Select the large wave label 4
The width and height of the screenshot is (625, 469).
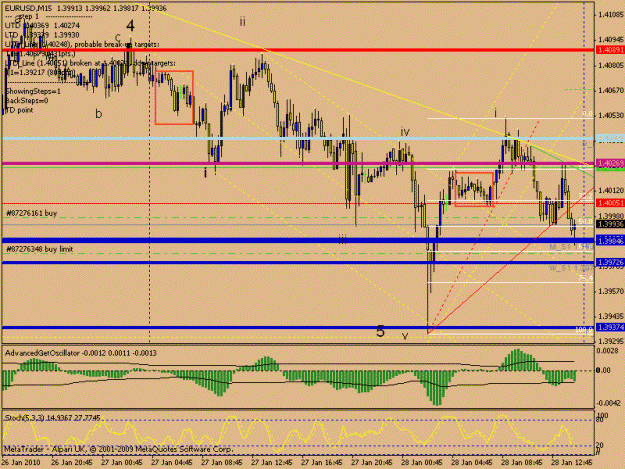(130, 26)
